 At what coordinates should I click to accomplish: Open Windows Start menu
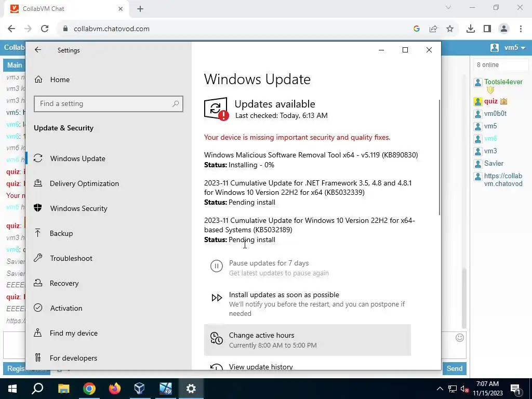coord(12,389)
